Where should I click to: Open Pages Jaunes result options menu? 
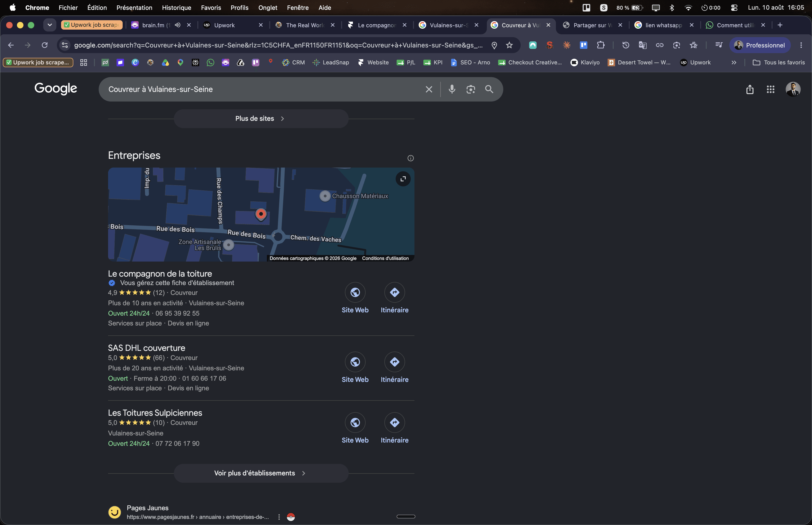point(279,517)
